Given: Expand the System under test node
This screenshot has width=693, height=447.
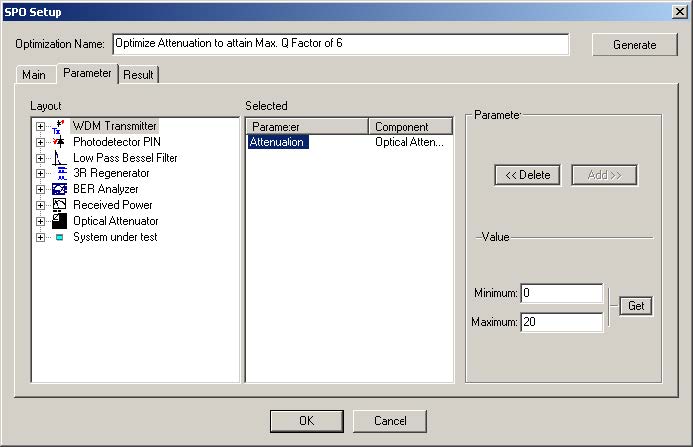Looking at the screenshot, I should click(x=40, y=237).
